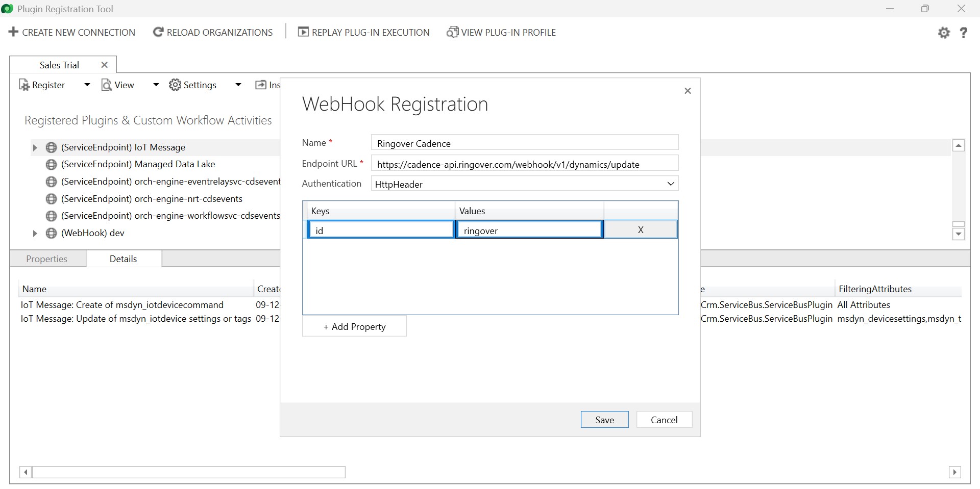980x489 pixels.
Task: Expand the IoT Message tree node
Action: 35,147
